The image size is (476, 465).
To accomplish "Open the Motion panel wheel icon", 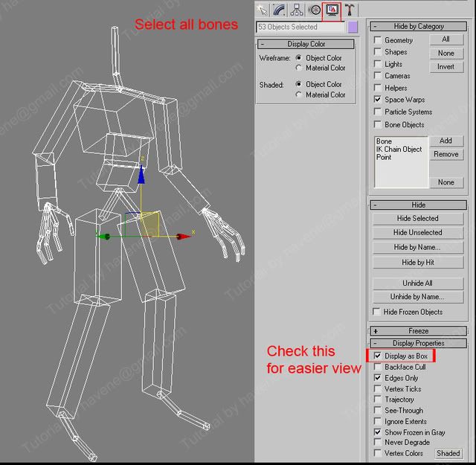I will tap(314, 10).
